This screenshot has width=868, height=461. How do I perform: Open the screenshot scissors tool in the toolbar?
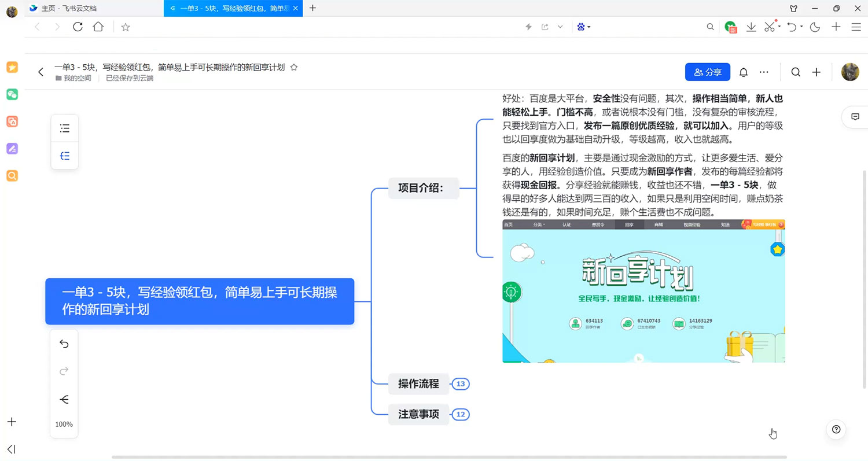770,27
